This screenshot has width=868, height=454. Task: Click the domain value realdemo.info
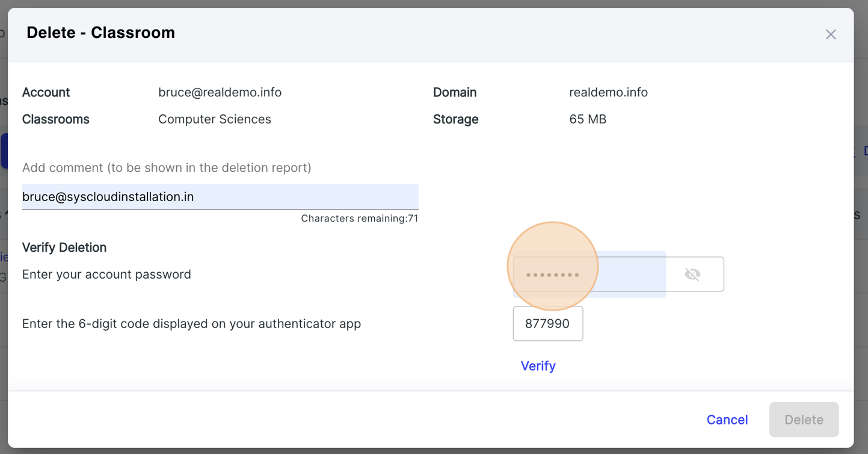(x=608, y=92)
